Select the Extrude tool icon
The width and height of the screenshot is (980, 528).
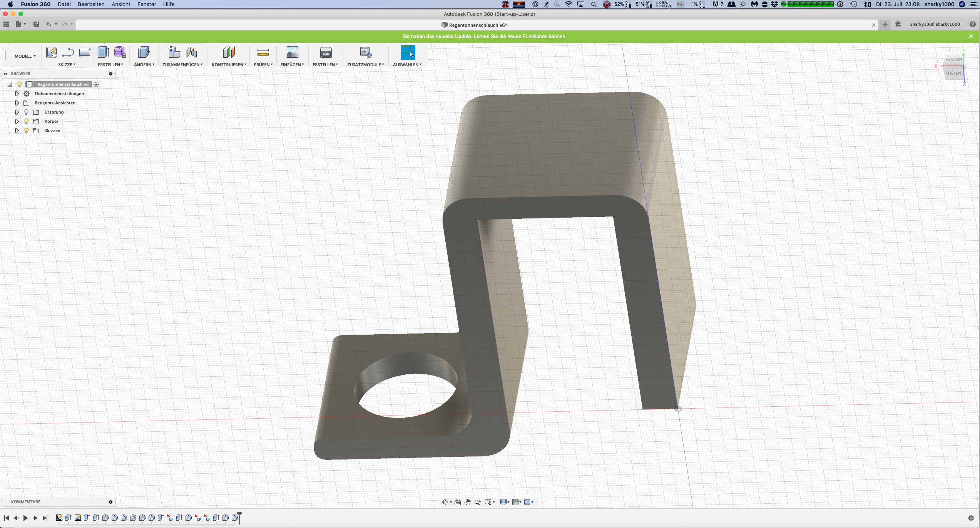click(x=103, y=52)
